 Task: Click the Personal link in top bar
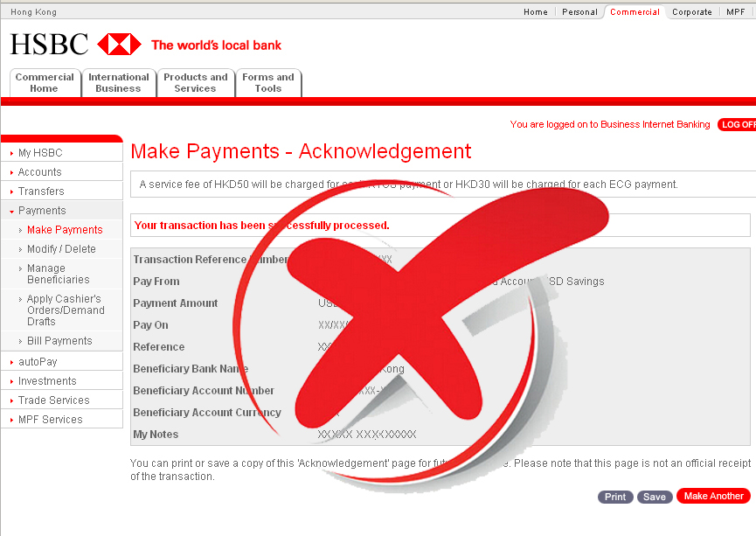579,12
